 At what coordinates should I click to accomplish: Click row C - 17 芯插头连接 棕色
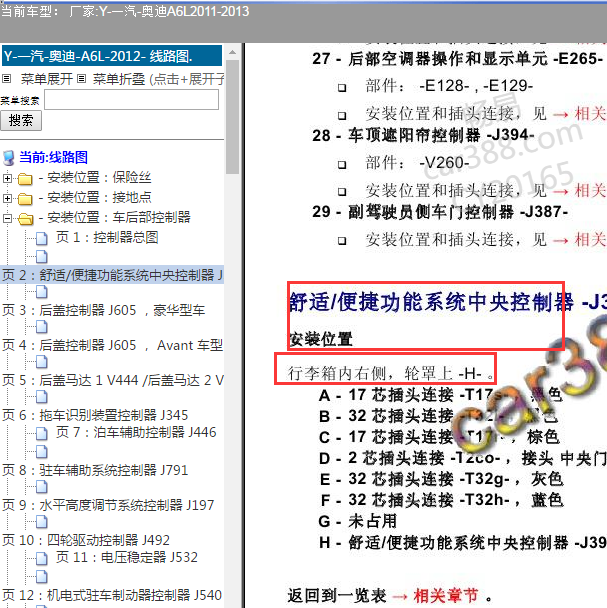pyautogui.click(x=439, y=437)
